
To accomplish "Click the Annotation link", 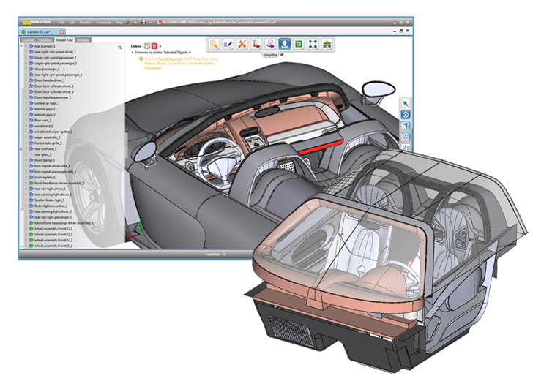I will 153,68.
